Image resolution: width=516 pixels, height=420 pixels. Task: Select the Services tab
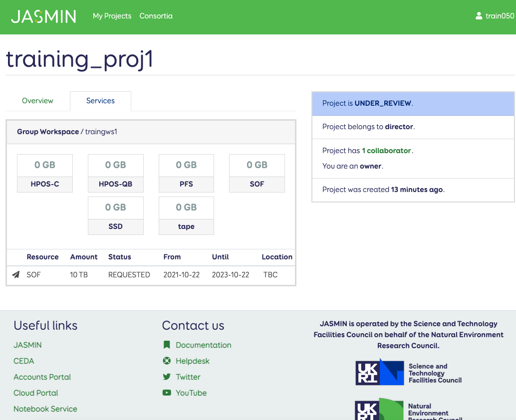point(100,101)
